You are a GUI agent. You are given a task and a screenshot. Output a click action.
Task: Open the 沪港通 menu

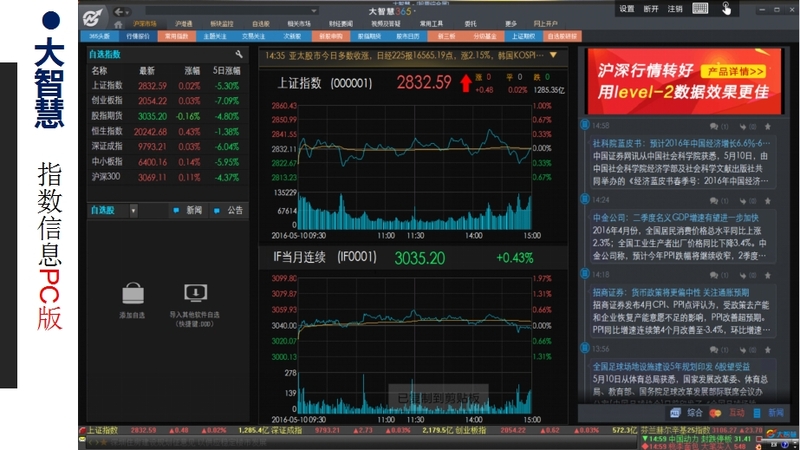[x=183, y=23]
